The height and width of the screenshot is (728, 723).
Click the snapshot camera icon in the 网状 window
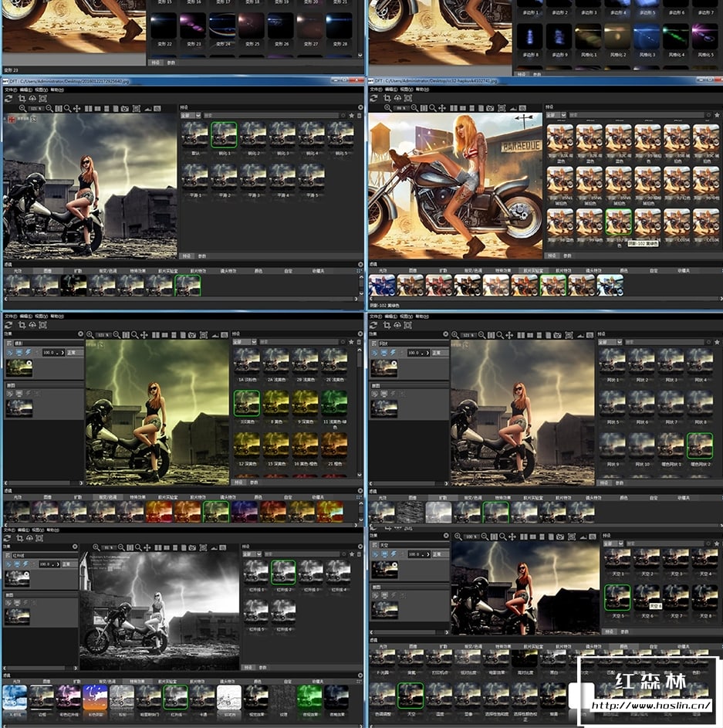click(557, 335)
